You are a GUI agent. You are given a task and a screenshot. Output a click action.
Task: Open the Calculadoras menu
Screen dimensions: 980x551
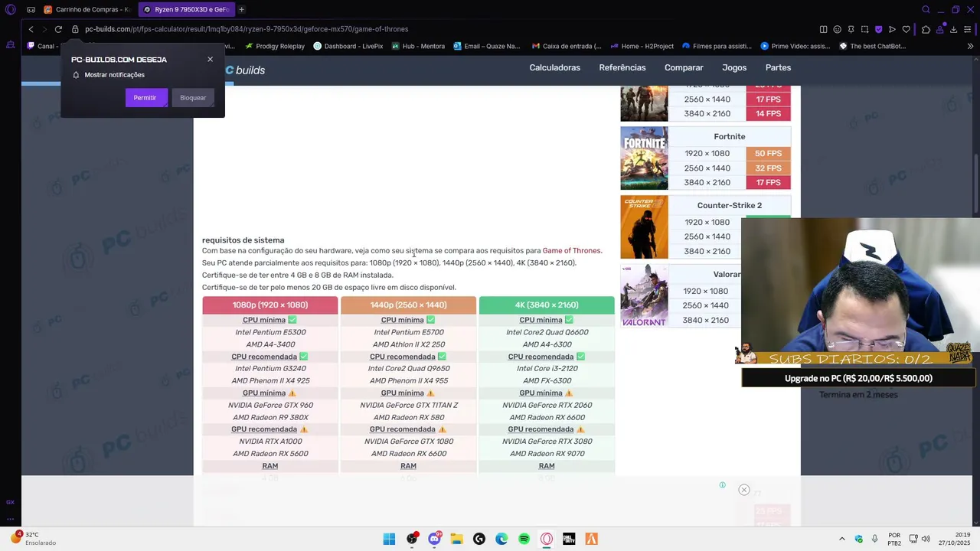[555, 67]
